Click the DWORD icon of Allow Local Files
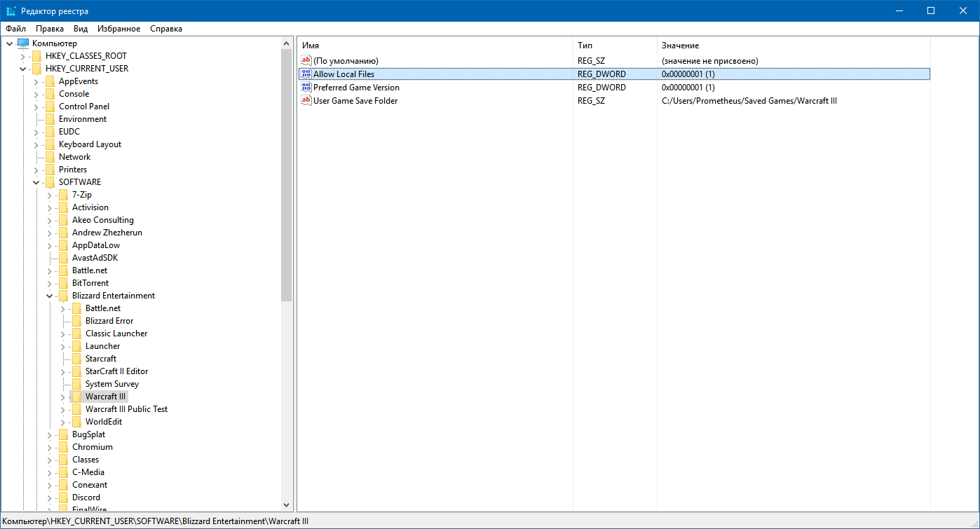This screenshot has width=980, height=529. (306, 74)
